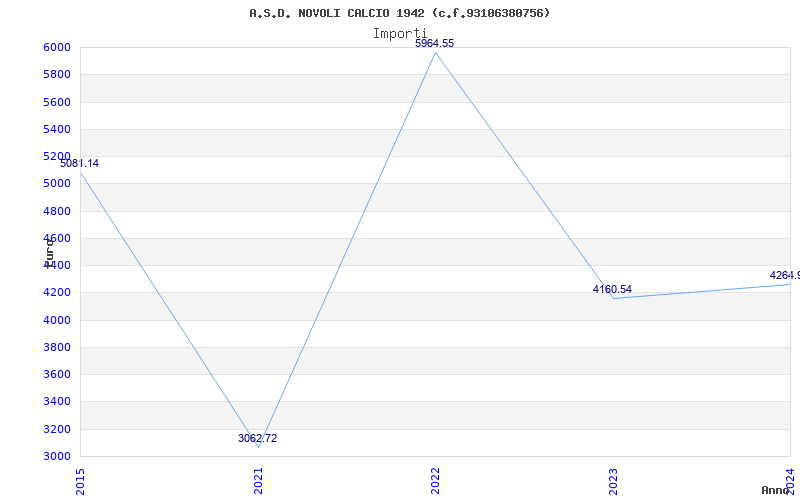Click the 4160.54 data label
This screenshot has width=800, height=500.
pos(612,289)
